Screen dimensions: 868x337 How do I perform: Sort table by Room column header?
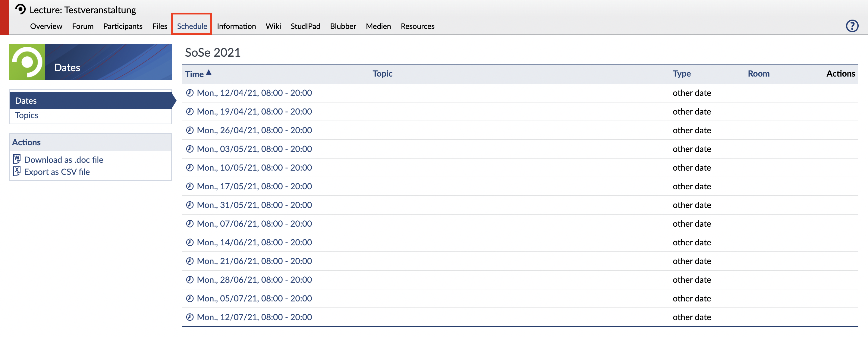[758, 74]
